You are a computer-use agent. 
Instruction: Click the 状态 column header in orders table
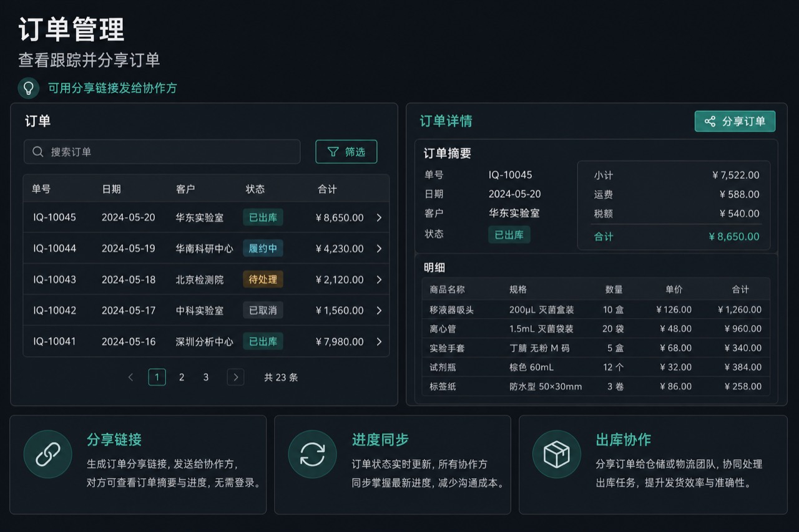click(255, 189)
